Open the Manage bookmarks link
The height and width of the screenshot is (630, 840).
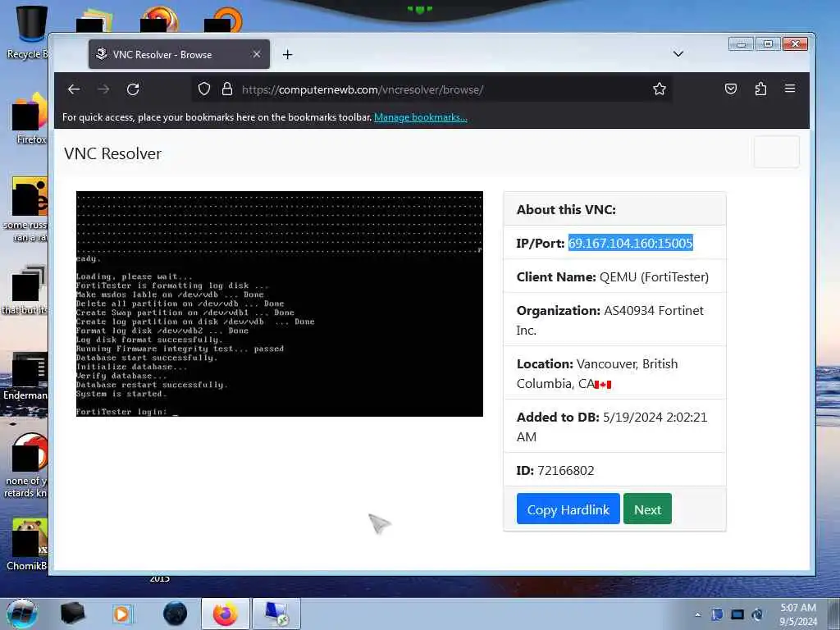click(421, 117)
